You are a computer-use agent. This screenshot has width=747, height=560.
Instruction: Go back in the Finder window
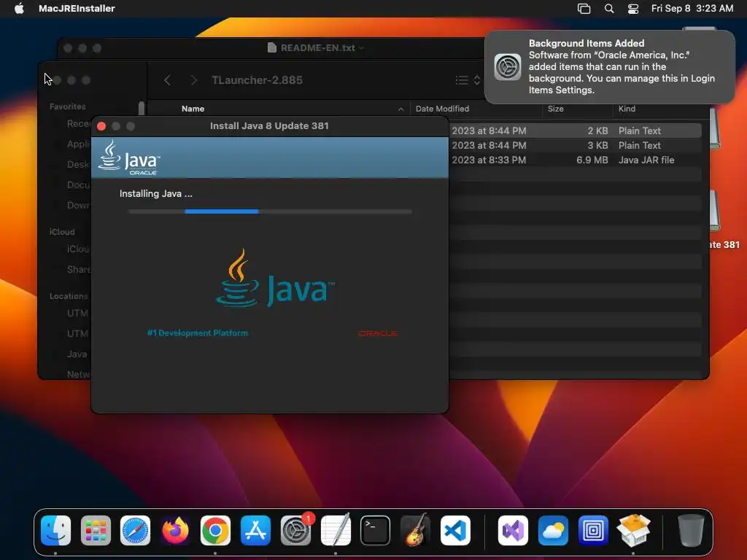tap(167, 80)
